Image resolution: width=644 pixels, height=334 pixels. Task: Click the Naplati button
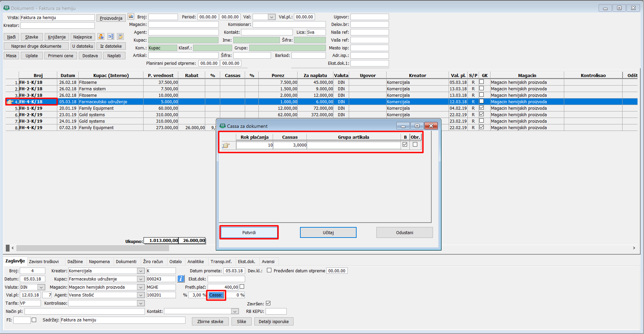click(x=114, y=56)
